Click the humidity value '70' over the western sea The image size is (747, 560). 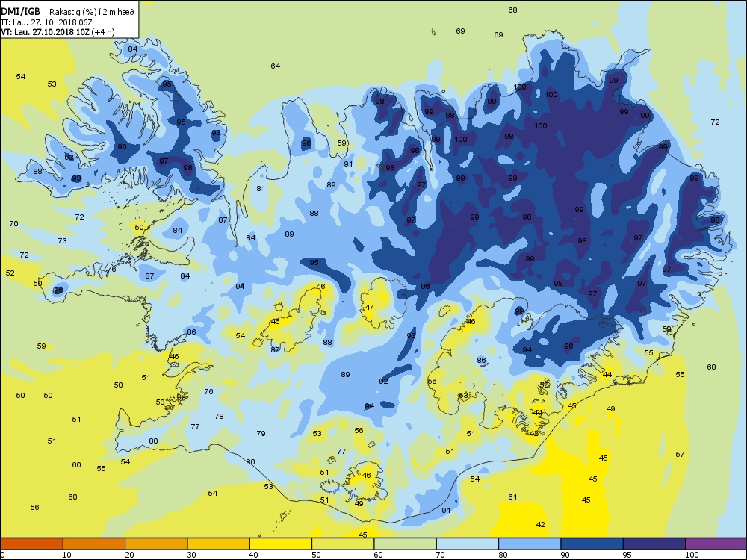pos(13,224)
